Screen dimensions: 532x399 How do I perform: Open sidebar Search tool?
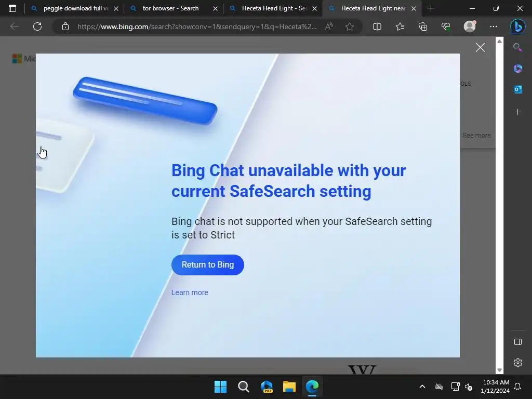tap(517, 47)
